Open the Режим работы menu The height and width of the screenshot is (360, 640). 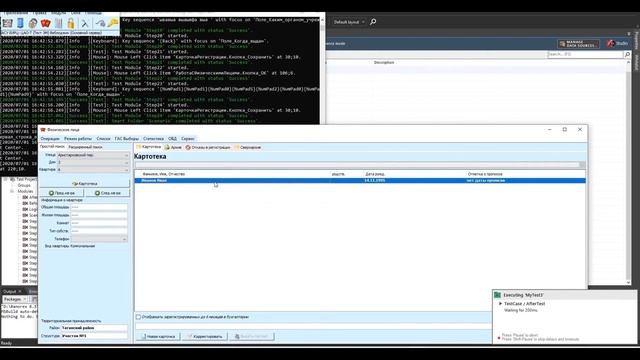click(x=78, y=139)
